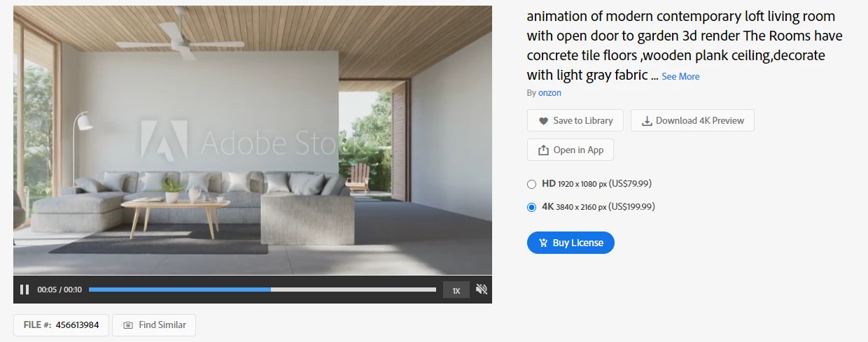The height and width of the screenshot is (342, 868).
Task: Click the Find Similar button
Action: click(x=154, y=325)
